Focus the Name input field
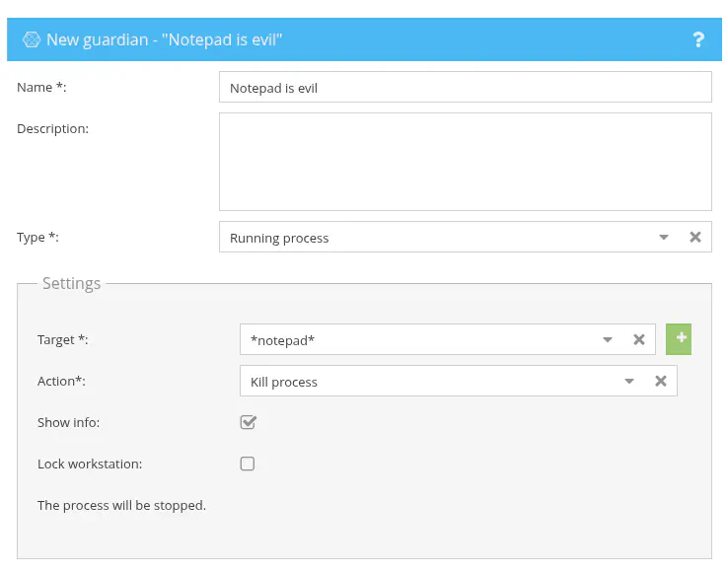The width and height of the screenshot is (728, 572). [x=465, y=87]
